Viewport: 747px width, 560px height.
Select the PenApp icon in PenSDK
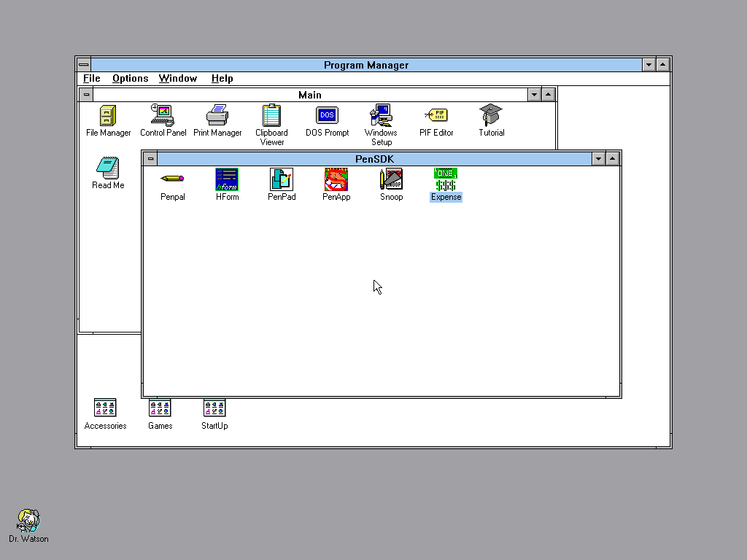[x=336, y=179]
